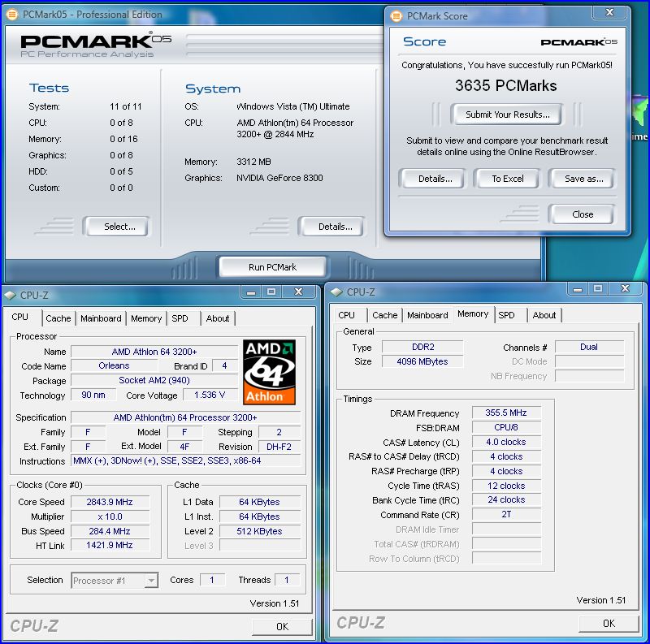Click the right CPU-Z title bar icon

pyautogui.click(x=336, y=292)
